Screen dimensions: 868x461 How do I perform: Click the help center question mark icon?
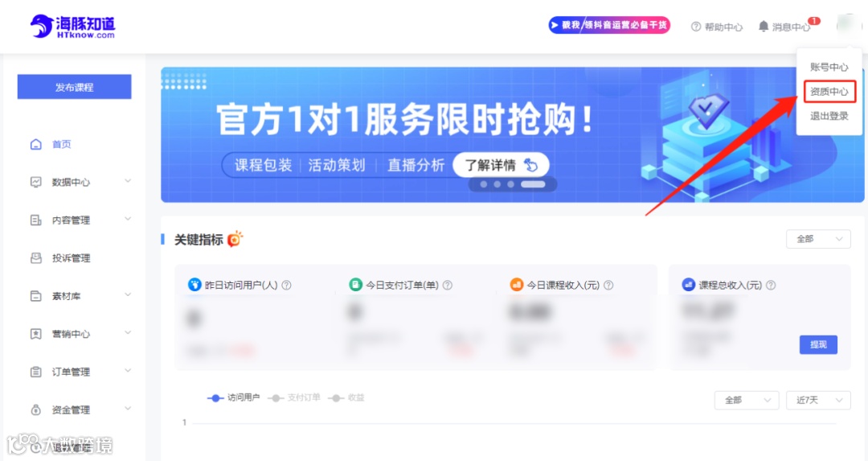[x=696, y=27]
